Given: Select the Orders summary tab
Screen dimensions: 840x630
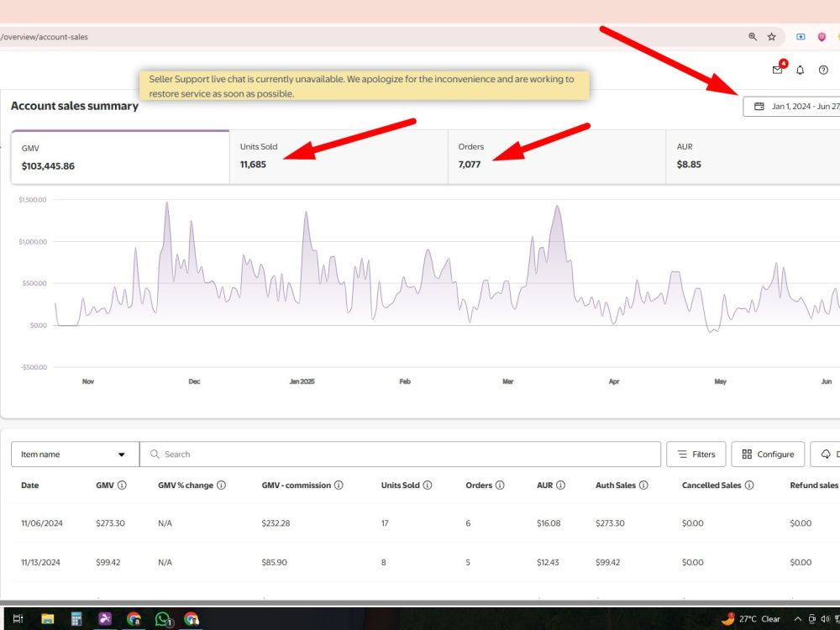Looking at the screenshot, I should click(557, 157).
